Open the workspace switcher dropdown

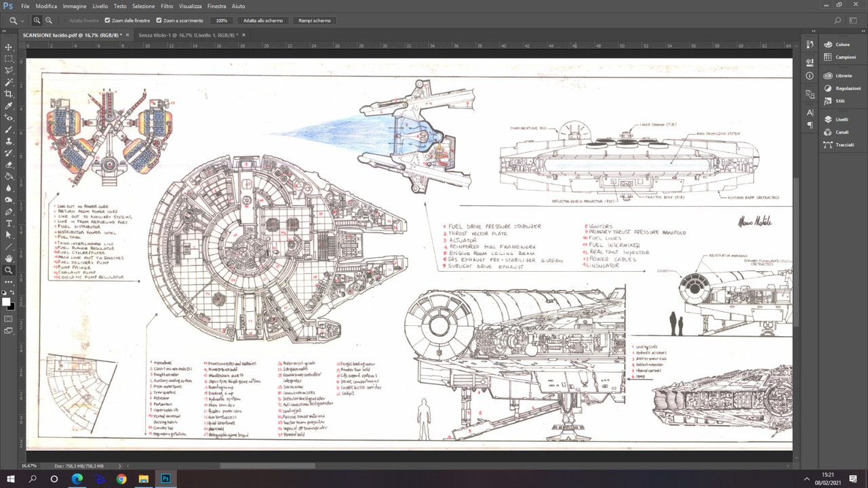click(x=854, y=20)
